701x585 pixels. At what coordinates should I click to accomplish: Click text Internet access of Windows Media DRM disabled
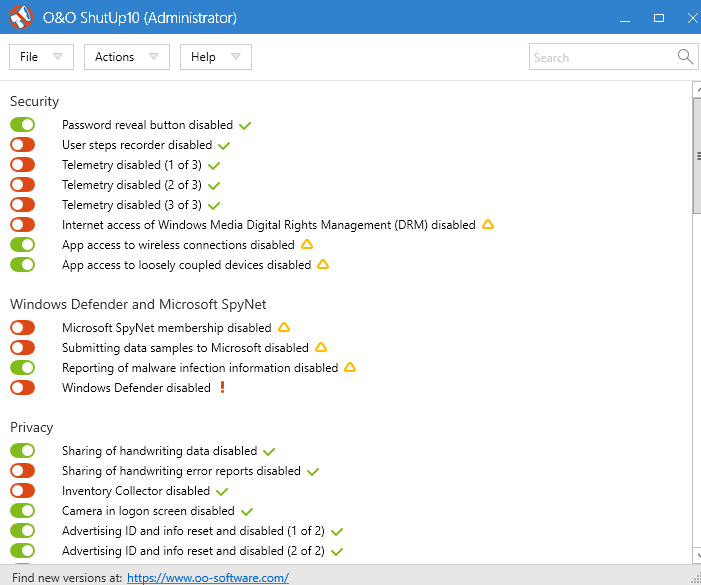point(269,225)
